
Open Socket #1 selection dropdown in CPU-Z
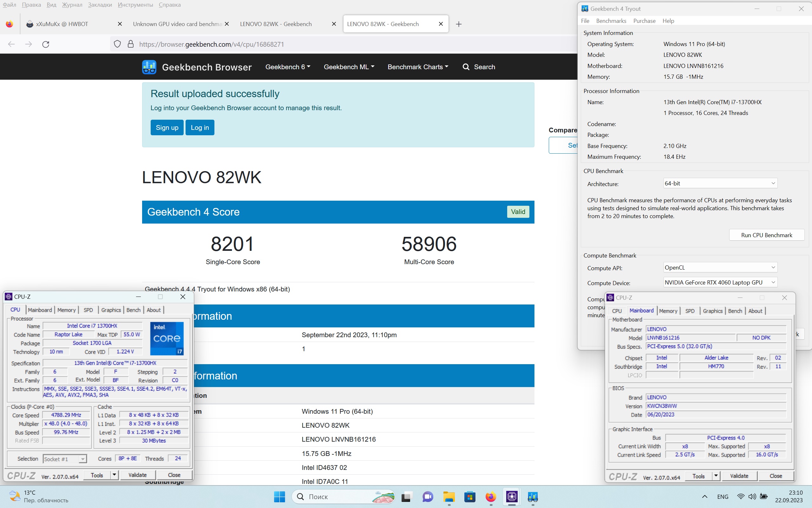[65, 459]
